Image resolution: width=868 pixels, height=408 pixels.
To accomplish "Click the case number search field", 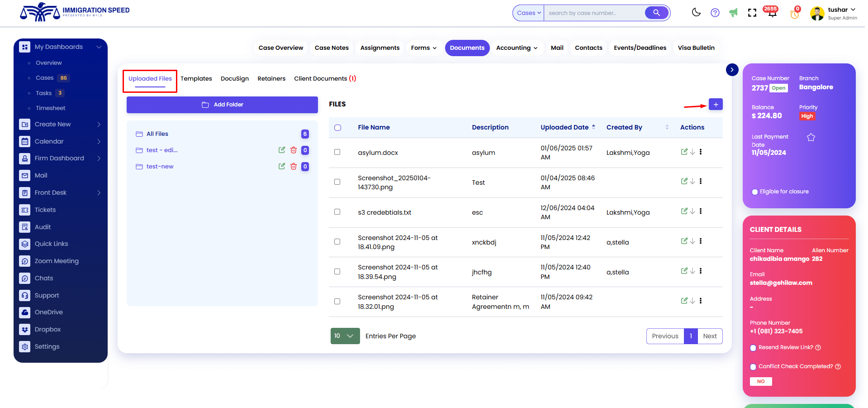I will pyautogui.click(x=594, y=13).
